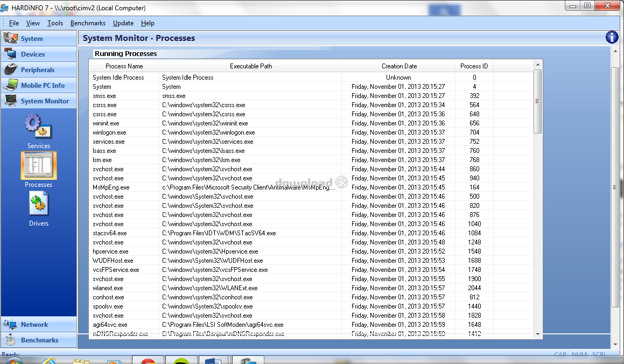Select conhost.exe in the Process Name column
The image size is (624, 364).
point(108,297)
